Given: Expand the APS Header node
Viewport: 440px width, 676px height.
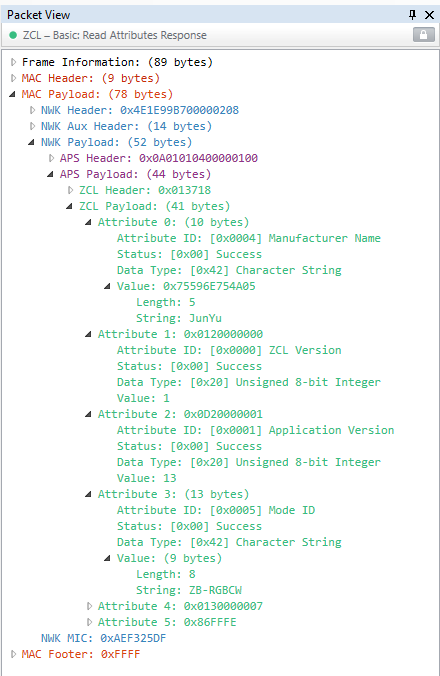Looking at the screenshot, I should pyautogui.click(x=51, y=158).
